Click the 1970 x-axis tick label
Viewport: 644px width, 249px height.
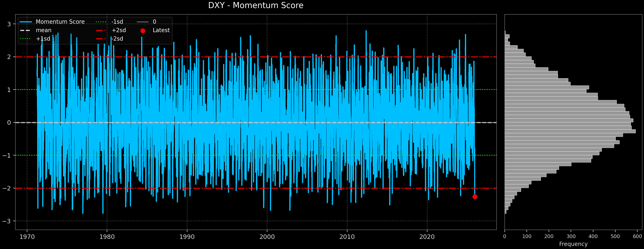[27, 237]
